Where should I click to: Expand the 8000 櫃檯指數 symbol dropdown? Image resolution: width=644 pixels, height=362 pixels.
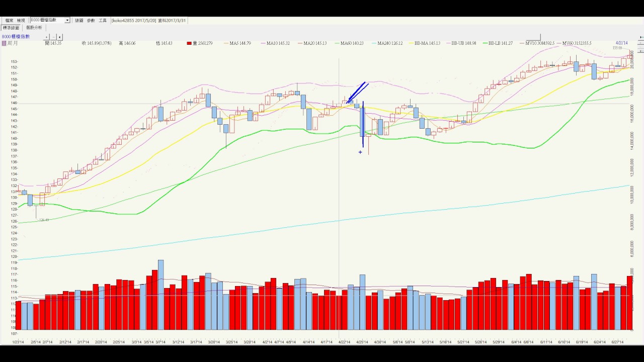pyautogui.click(x=67, y=21)
